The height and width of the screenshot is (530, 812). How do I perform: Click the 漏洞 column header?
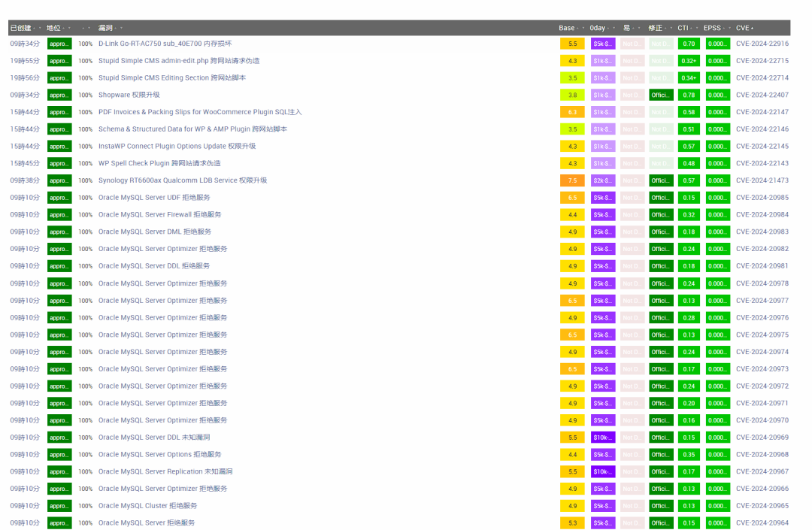[x=106, y=28]
